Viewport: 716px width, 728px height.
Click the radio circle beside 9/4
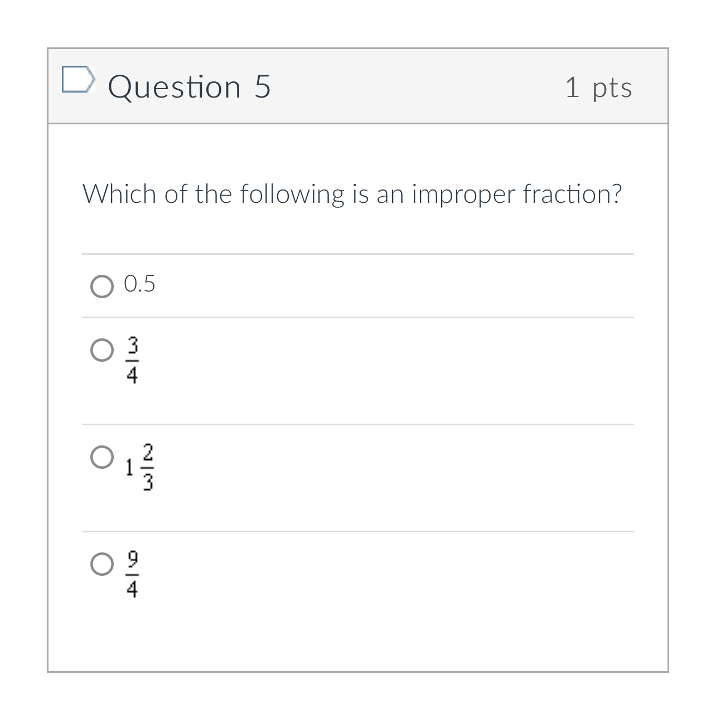click(x=103, y=564)
